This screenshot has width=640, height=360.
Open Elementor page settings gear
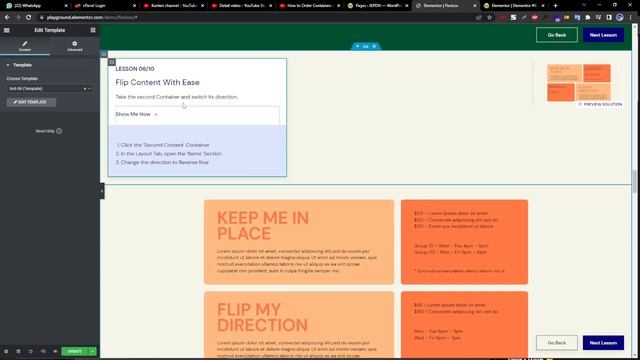6,351
